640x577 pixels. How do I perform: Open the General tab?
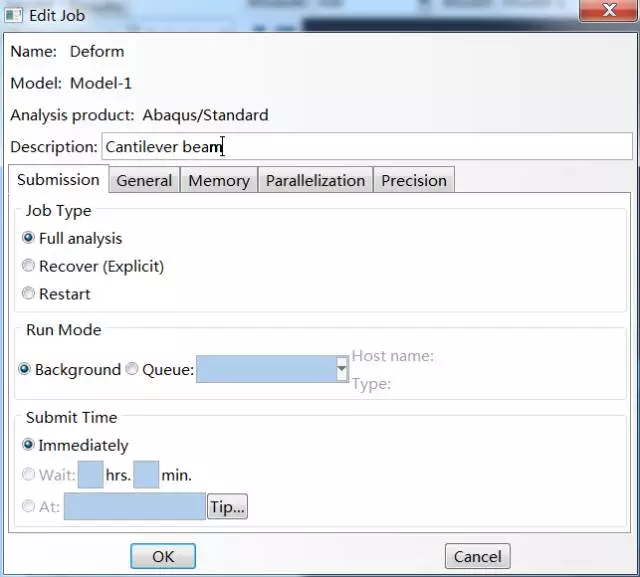[144, 180]
